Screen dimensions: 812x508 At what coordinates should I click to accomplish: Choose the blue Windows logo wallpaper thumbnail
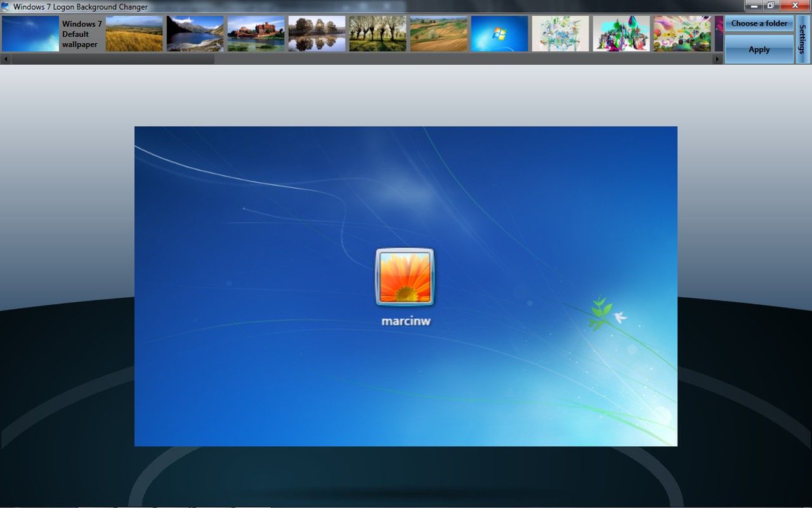pos(499,34)
